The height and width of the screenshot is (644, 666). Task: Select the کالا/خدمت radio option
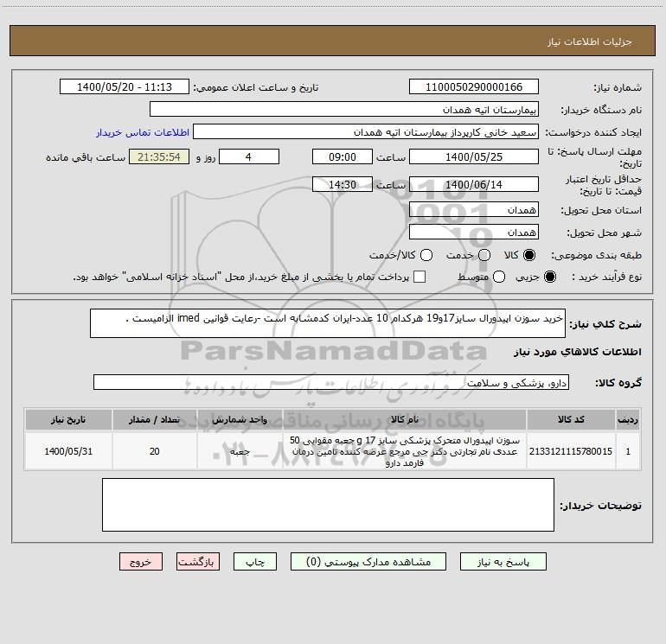[x=426, y=255]
